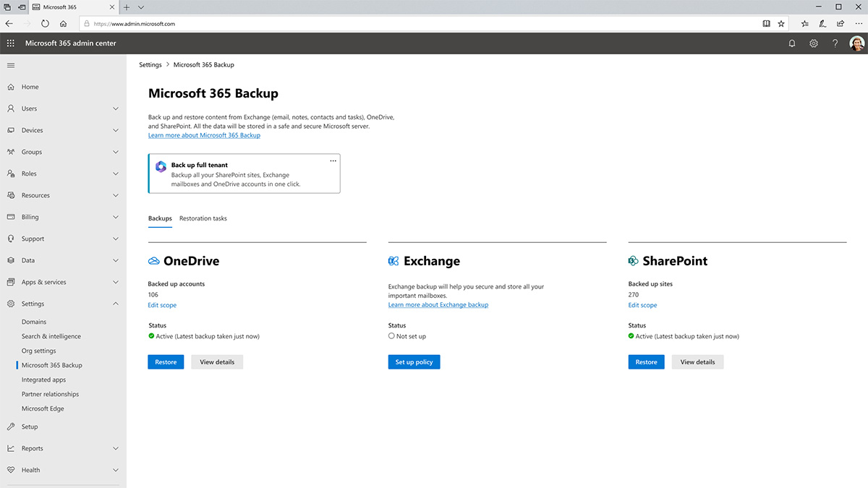868x488 pixels.
Task: Open the Back up full tenant card options ellipsis
Action: [x=333, y=160]
